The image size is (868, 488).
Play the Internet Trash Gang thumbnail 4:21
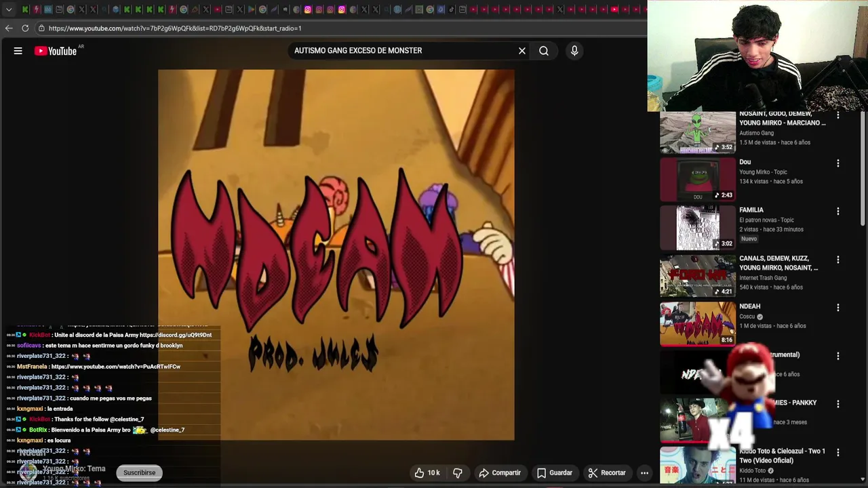tap(698, 276)
